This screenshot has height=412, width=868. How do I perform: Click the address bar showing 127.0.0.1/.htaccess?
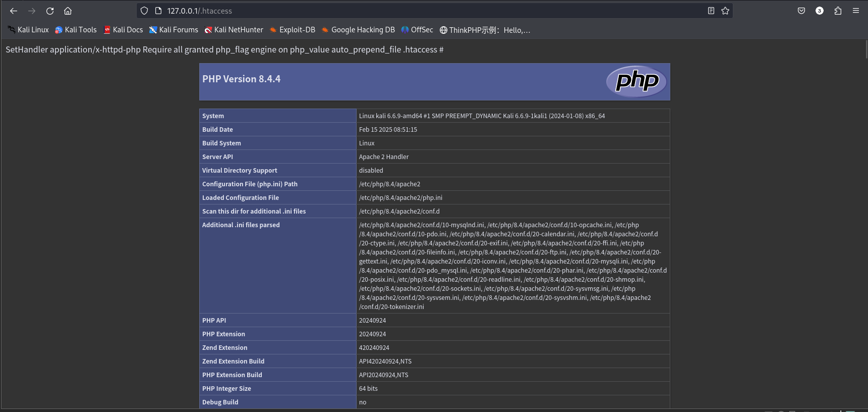403,11
